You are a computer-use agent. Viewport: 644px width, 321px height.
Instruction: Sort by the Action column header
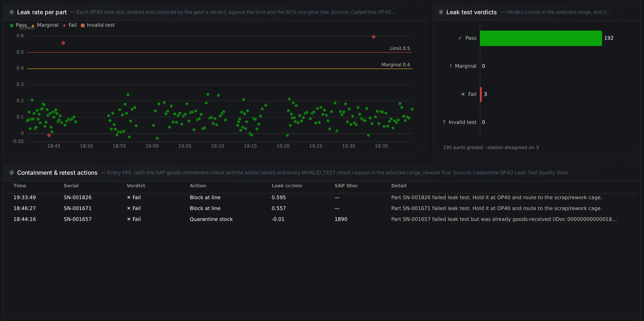198,186
